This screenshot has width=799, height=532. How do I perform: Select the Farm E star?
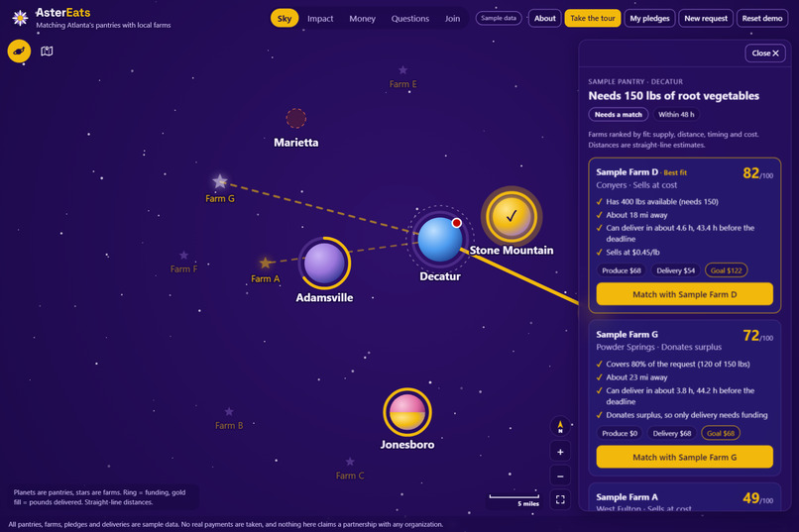(x=402, y=69)
